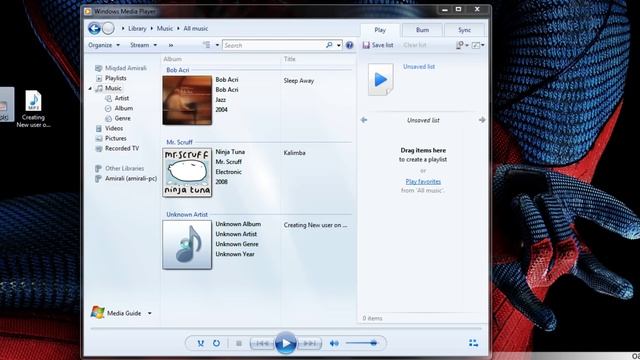This screenshot has width=640, height=360.
Task: Click the seek progress bar
Action: [286, 328]
